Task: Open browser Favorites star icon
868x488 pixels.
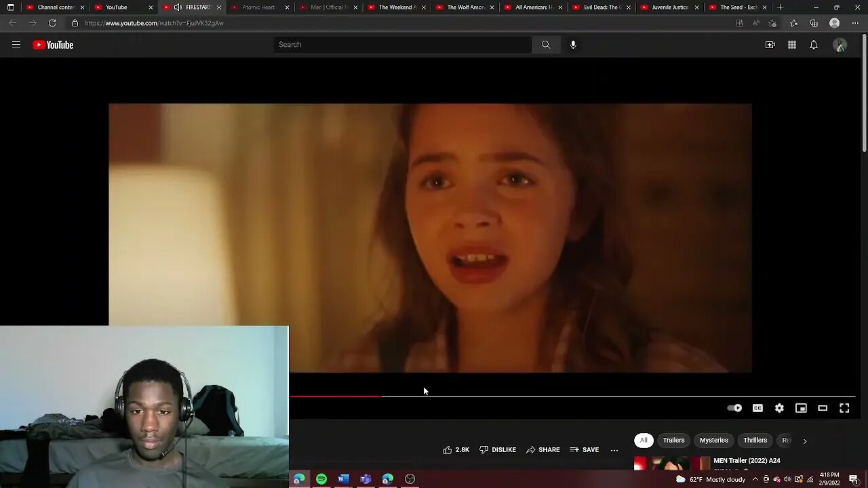Action: [x=794, y=23]
